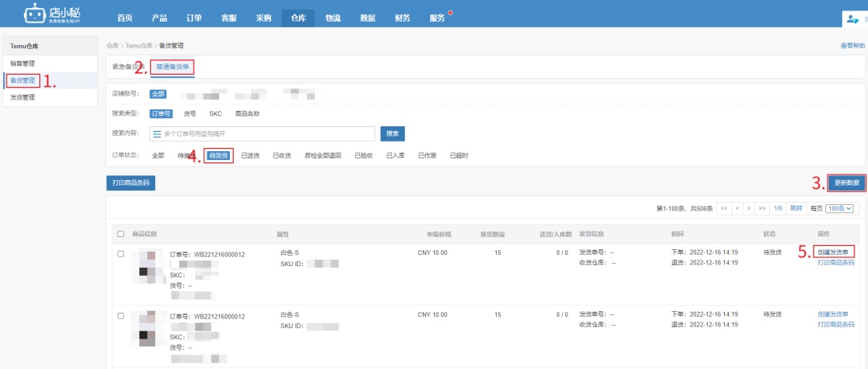Go to previous page with < arrow

click(x=737, y=208)
